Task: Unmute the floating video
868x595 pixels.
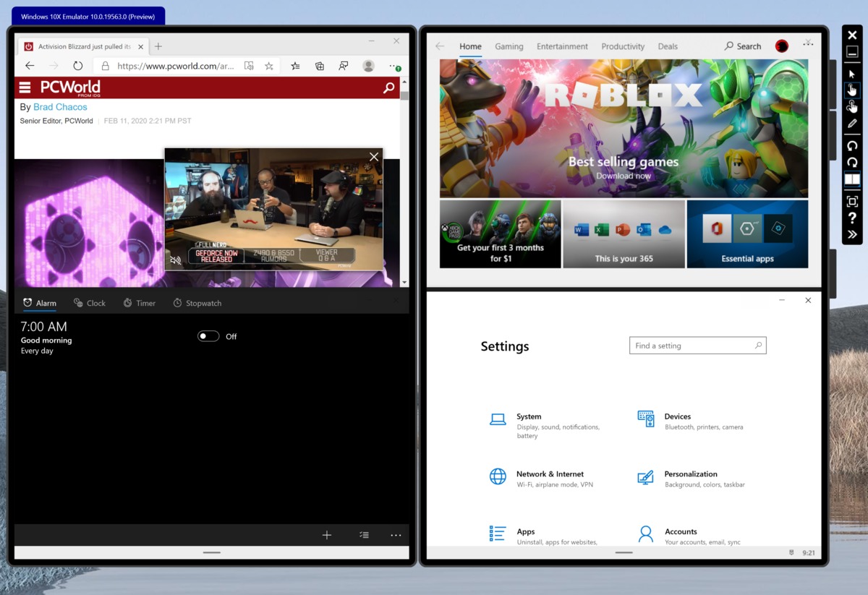Action: tap(175, 260)
